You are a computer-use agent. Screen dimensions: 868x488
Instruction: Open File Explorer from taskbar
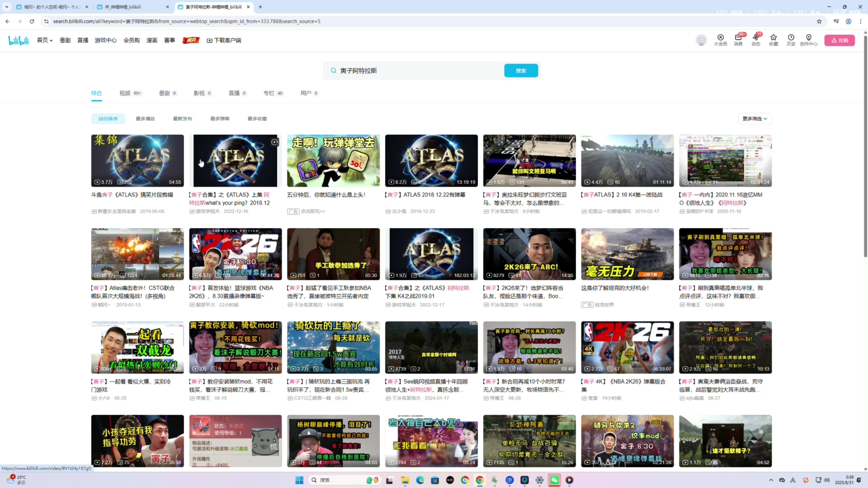(405, 480)
